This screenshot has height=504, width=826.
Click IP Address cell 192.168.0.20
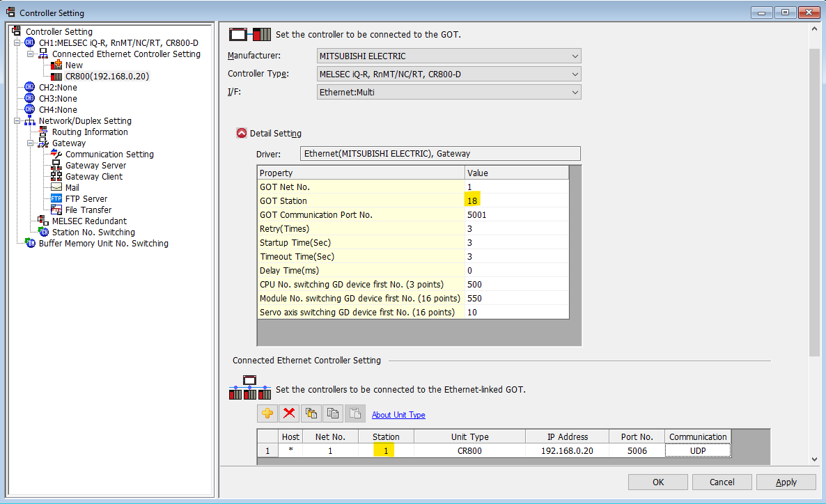567,451
